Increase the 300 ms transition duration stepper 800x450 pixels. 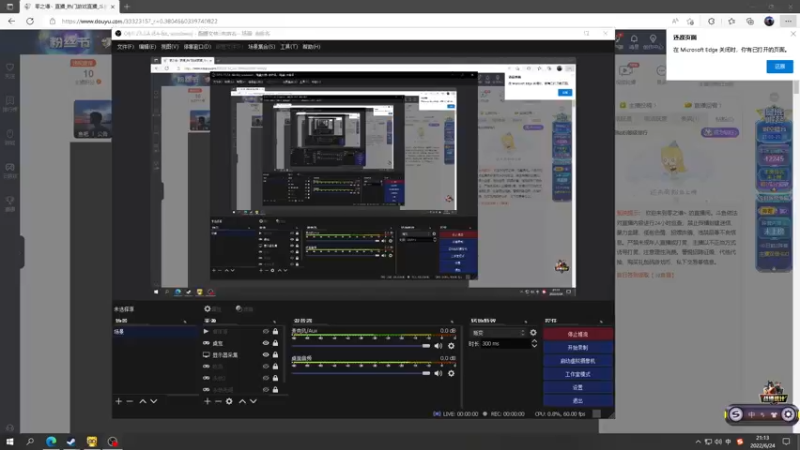(x=534, y=341)
